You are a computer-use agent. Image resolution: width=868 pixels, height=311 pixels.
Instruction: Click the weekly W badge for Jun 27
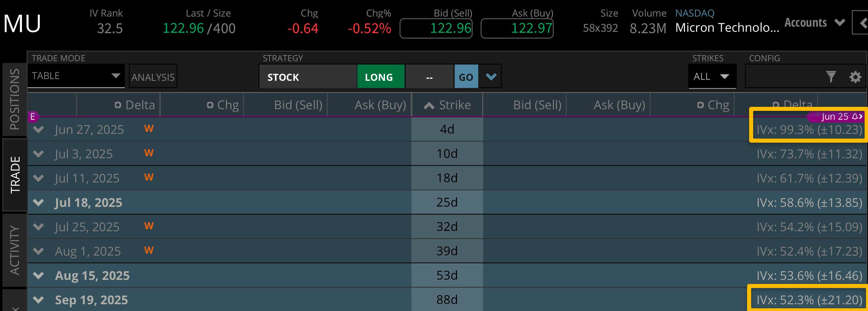[149, 128]
